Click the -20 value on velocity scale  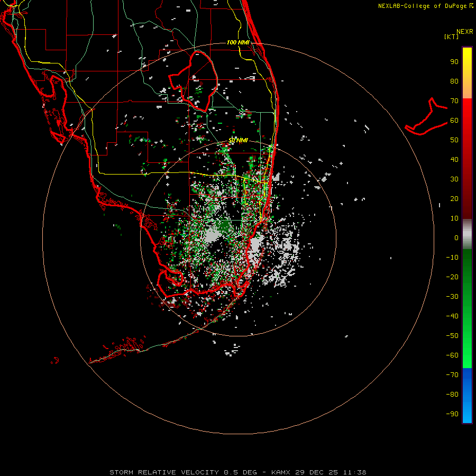coord(452,277)
